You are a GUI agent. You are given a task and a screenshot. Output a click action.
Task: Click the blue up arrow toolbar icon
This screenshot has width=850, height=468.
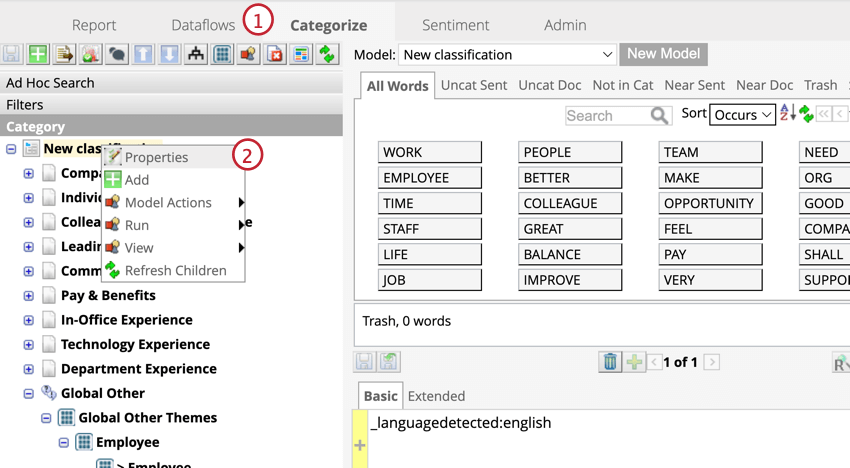(143, 54)
